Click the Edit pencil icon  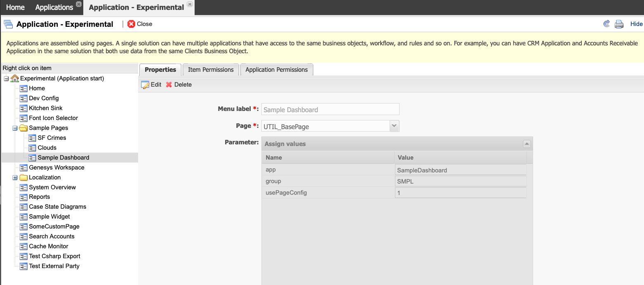pyautogui.click(x=145, y=85)
